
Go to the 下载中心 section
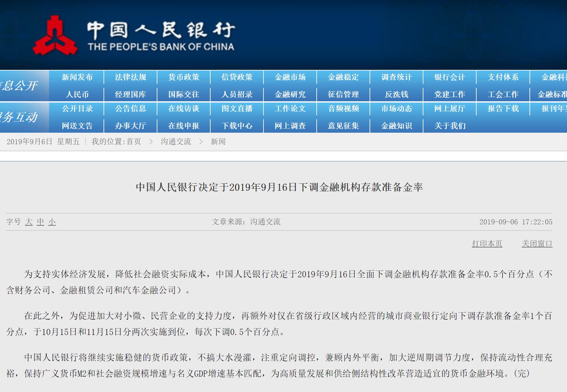pos(237,126)
